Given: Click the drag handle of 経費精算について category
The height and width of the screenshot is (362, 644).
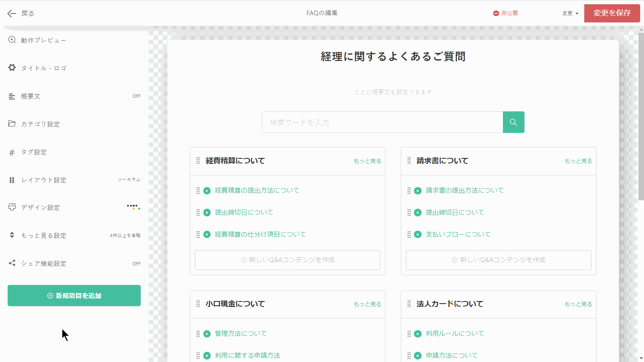Looking at the screenshot, I should pos(198,161).
